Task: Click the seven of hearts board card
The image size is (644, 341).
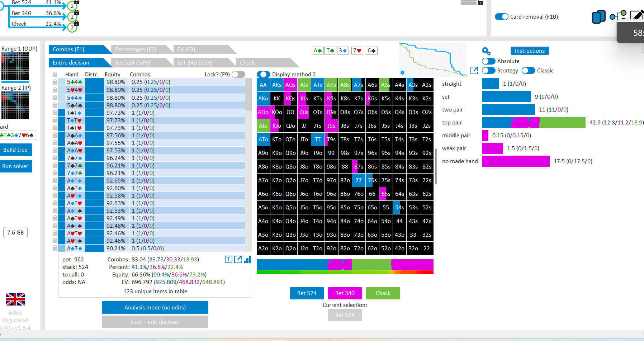Action: coord(357,51)
